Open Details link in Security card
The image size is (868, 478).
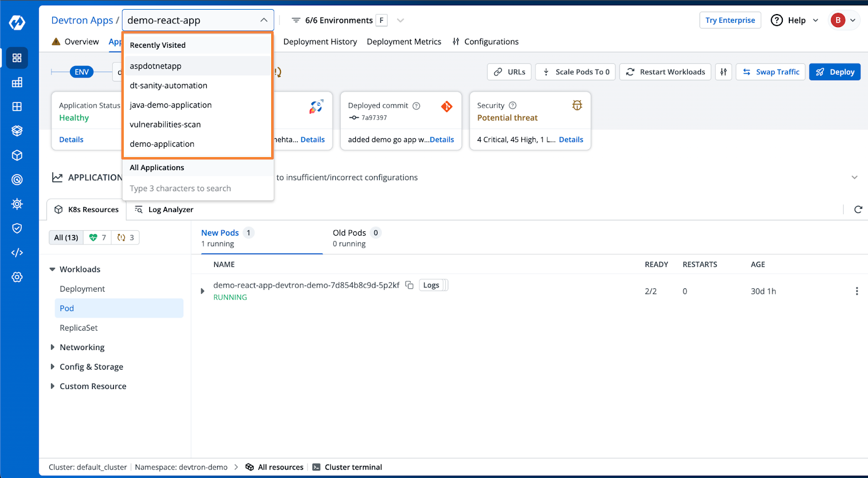click(571, 139)
